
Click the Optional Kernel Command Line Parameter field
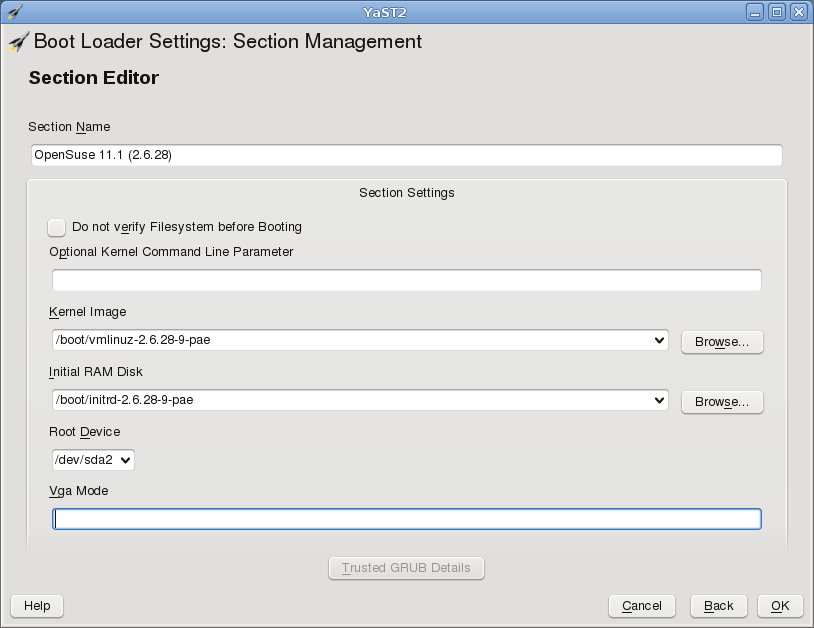406,280
